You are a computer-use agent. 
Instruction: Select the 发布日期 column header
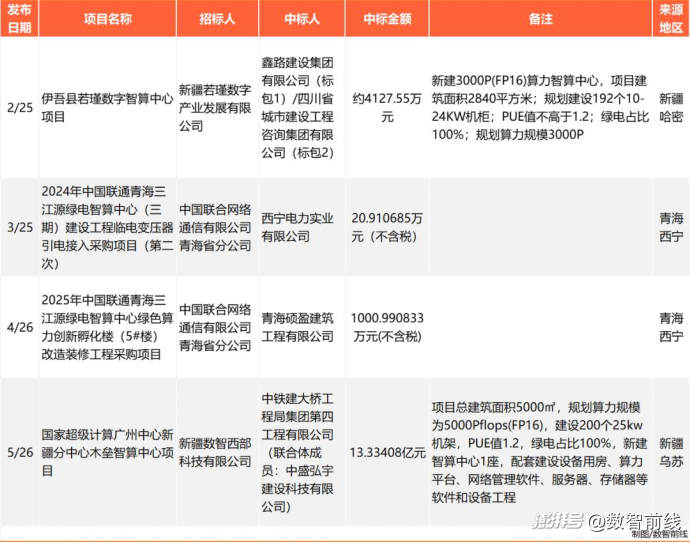coord(17,19)
